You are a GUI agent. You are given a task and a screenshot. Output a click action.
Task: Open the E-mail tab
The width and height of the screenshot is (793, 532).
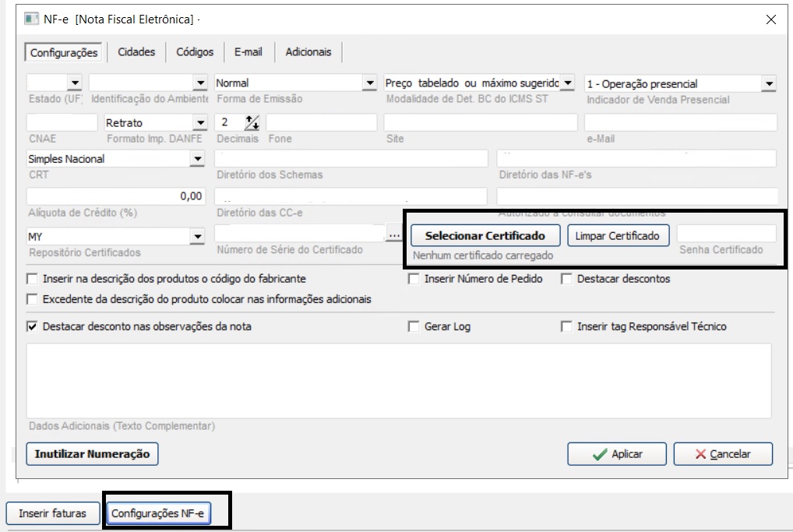(x=248, y=52)
